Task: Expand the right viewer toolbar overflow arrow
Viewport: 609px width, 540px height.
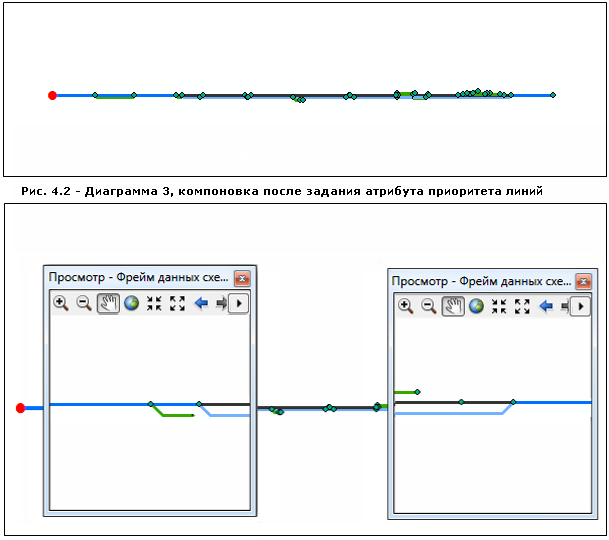Action: (x=582, y=306)
